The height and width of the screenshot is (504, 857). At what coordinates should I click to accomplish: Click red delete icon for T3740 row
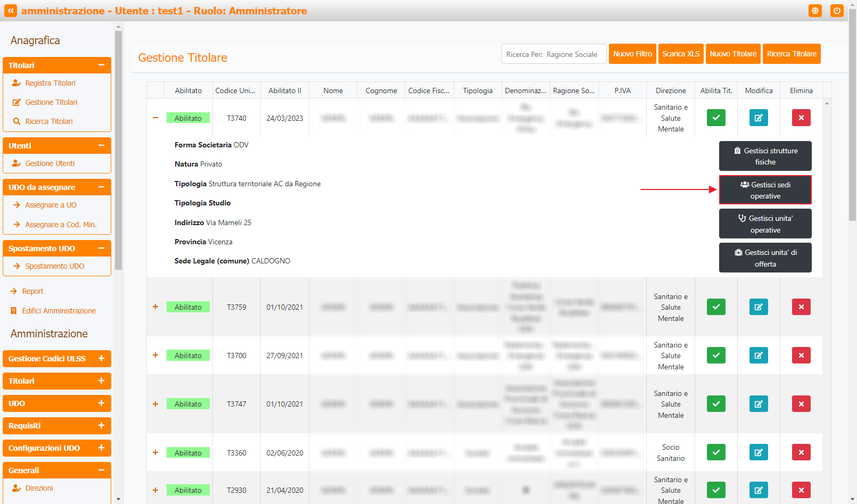(x=801, y=118)
